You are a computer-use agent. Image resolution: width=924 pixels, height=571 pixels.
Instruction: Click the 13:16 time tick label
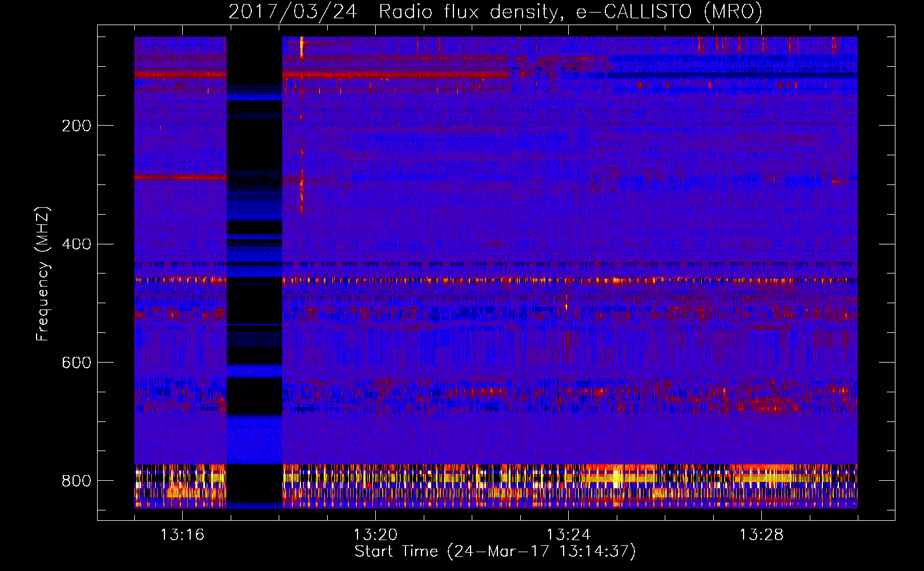(x=182, y=535)
